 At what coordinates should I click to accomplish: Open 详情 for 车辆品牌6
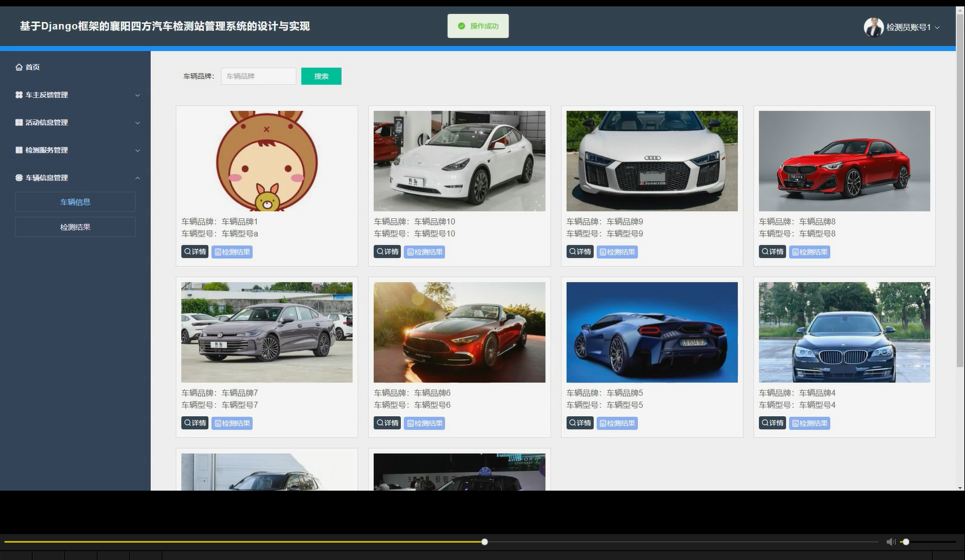pyautogui.click(x=387, y=423)
